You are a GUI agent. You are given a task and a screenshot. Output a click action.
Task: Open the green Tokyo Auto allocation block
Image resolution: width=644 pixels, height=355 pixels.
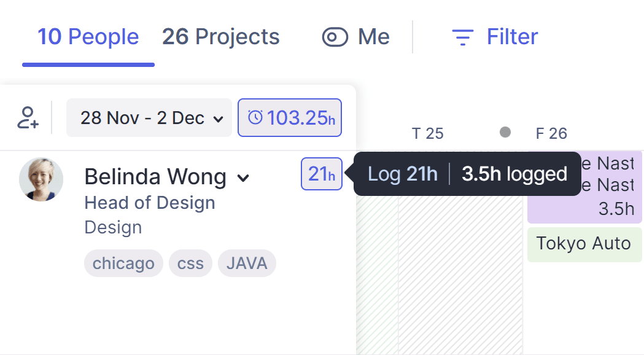584,244
